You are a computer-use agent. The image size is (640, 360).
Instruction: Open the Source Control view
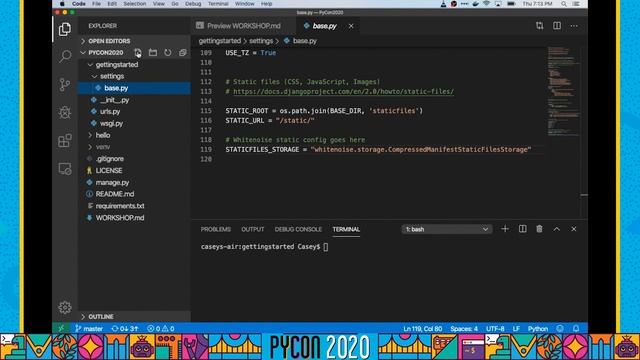click(65, 84)
